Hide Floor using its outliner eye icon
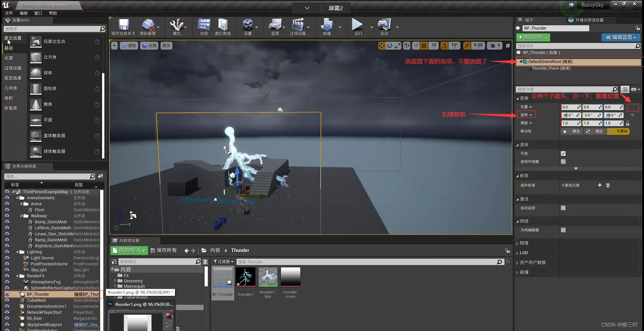 (x=7, y=210)
